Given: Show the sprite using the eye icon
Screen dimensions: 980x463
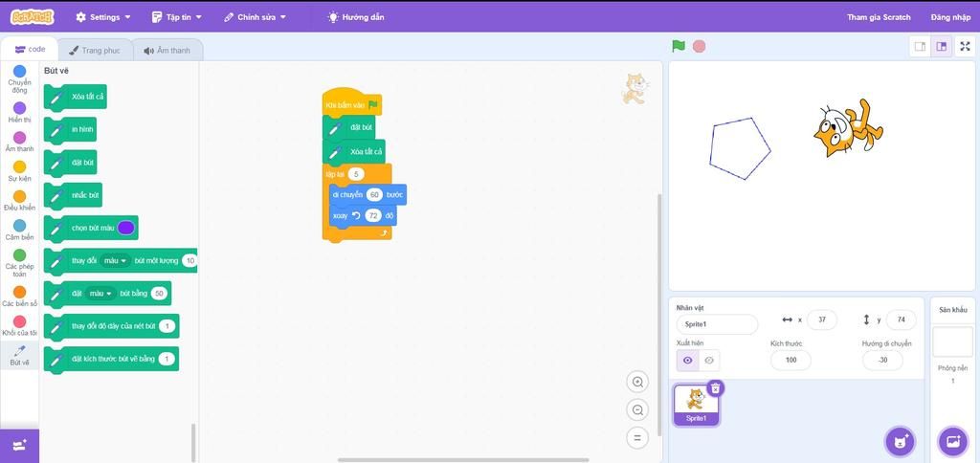Looking at the screenshot, I should [687, 361].
